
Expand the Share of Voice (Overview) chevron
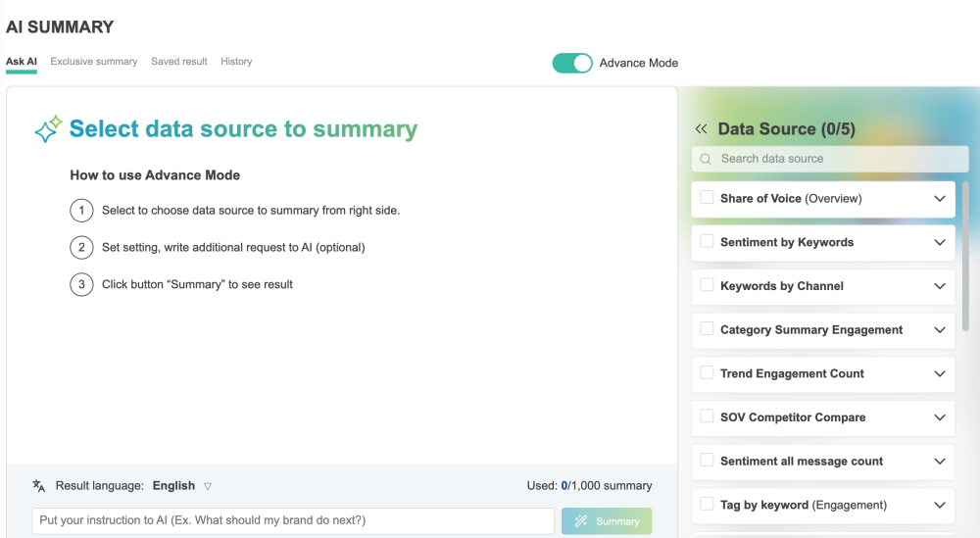click(x=940, y=199)
